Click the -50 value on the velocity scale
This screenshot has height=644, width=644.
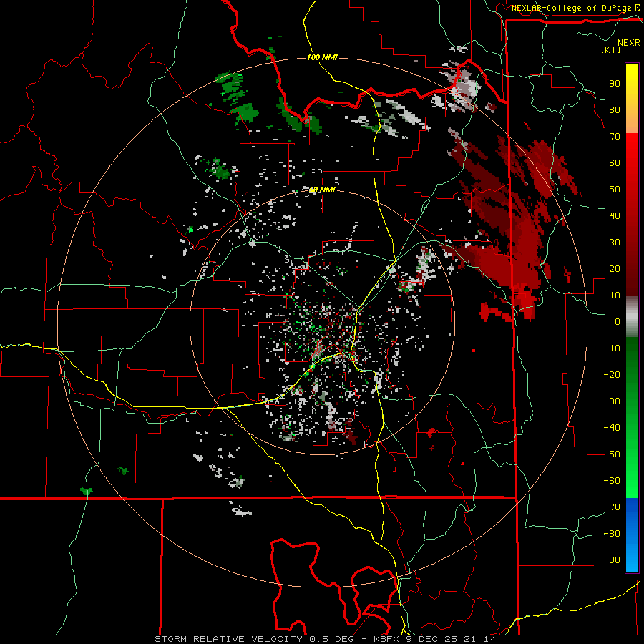point(612,454)
